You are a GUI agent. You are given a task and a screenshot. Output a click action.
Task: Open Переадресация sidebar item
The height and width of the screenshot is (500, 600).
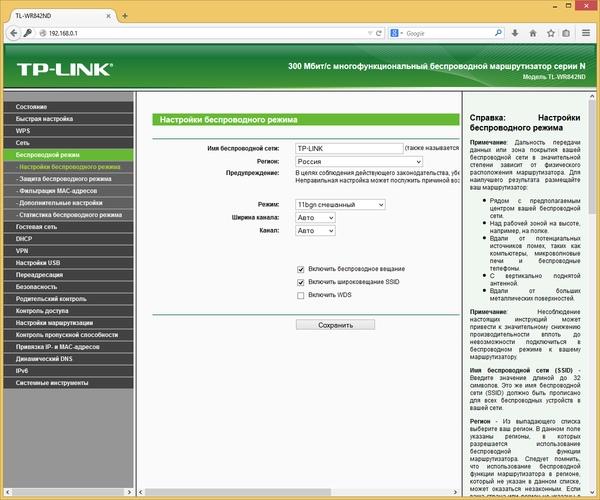point(69,275)
